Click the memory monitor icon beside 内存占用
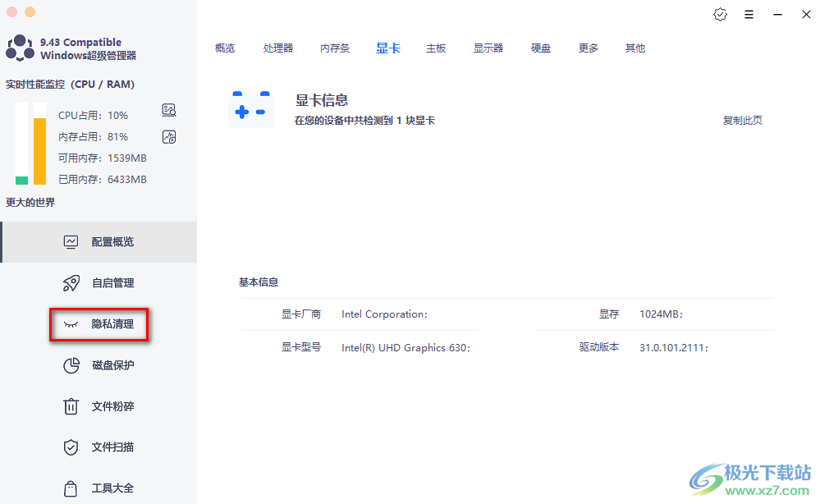820x504 pixels. tap(169, 136)
